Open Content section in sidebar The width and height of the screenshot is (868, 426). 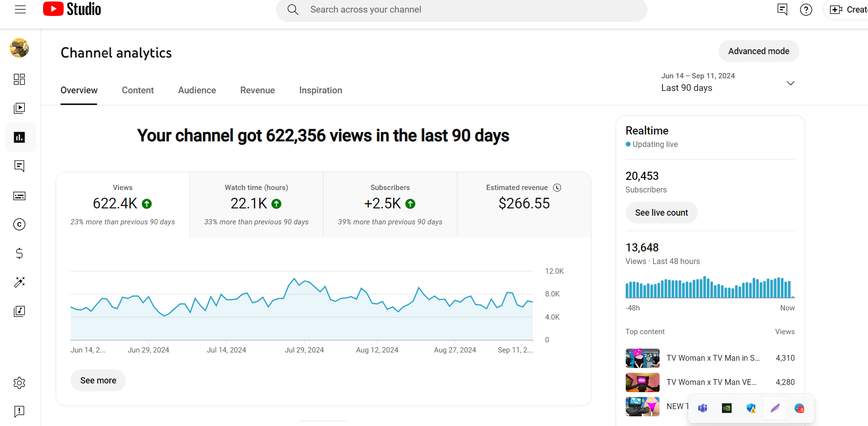[x=19, y=108]
